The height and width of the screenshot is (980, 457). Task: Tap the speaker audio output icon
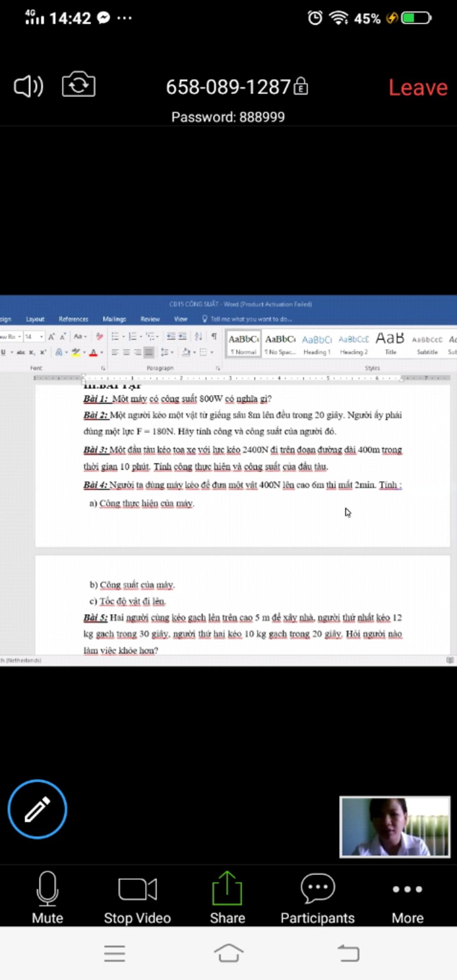pyautogui.click(x=29, y=86)
